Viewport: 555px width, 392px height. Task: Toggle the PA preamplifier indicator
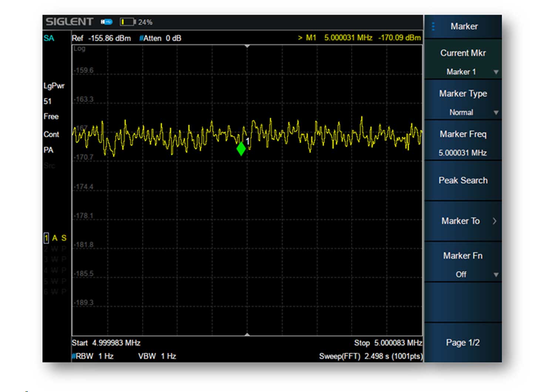click(48, 150)
